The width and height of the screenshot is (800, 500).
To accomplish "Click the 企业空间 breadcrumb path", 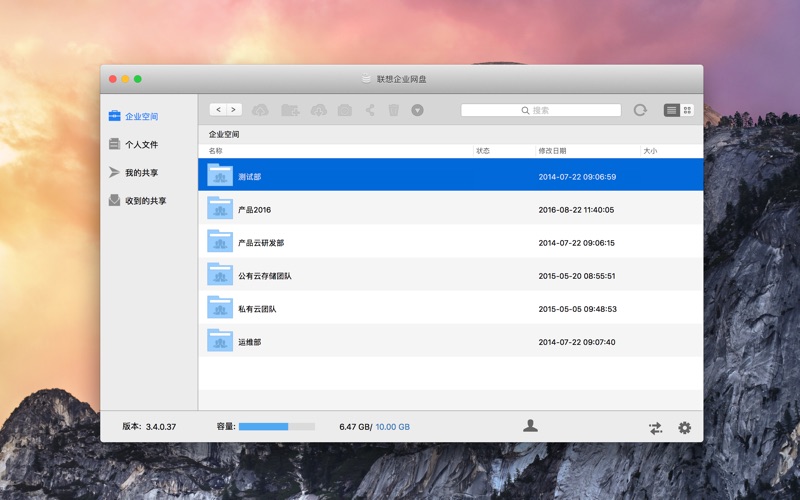I will point(224,134).
